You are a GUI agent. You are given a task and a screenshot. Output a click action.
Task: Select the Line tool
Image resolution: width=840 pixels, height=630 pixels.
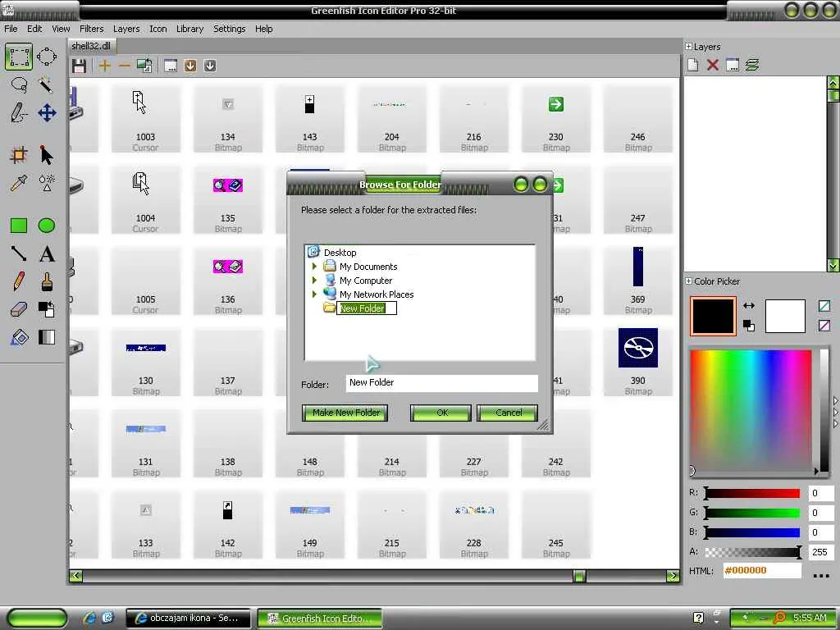(x=19, y=253)
